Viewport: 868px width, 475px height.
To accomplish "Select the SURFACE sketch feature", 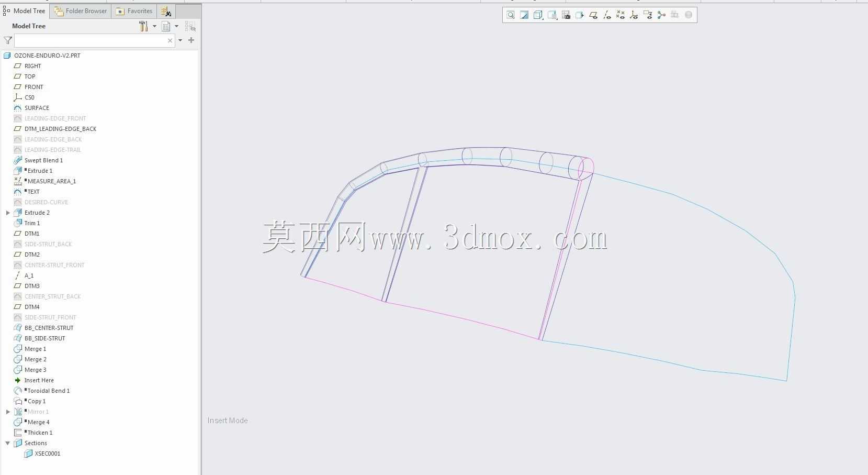I will click(37, 108).
